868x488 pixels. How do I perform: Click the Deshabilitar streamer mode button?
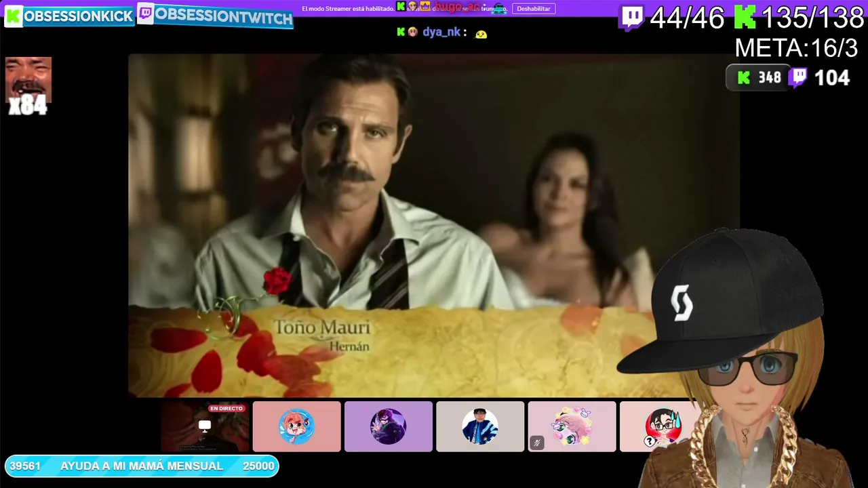click(x=534, y=9)
